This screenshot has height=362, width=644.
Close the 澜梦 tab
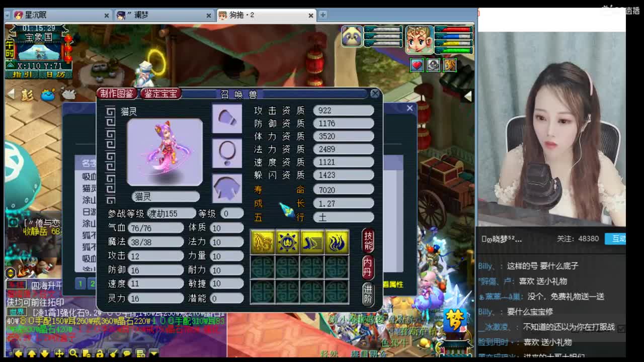[209, 16]
